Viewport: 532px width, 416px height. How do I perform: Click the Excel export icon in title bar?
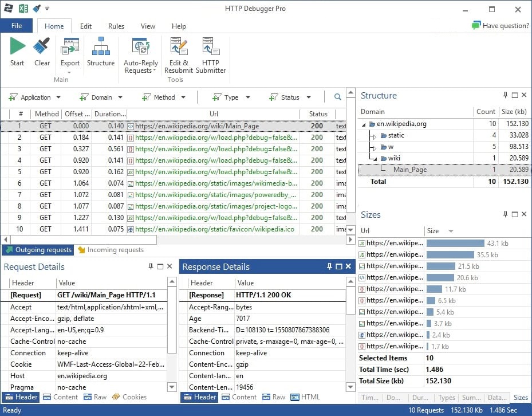pyautogui.click(x=23, y=8)
